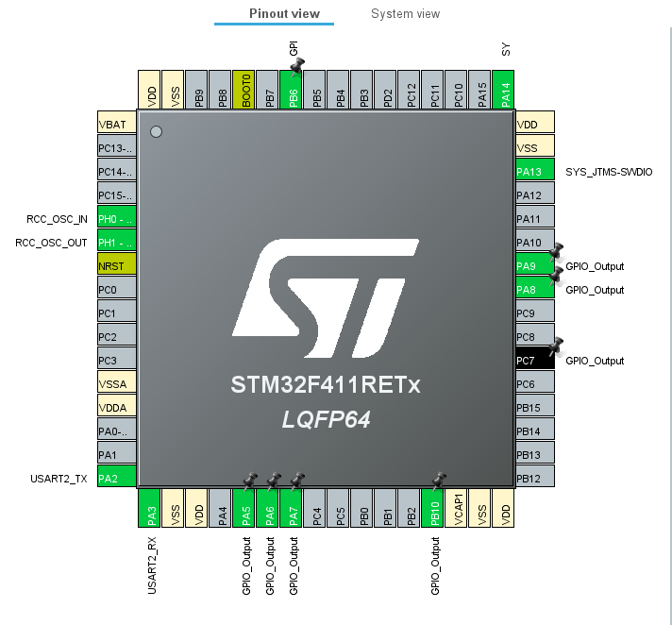Image resolution: width=672 pixels, height=625 pixels.
Task: Click the PA0 pin
Action: pos(117,429)
